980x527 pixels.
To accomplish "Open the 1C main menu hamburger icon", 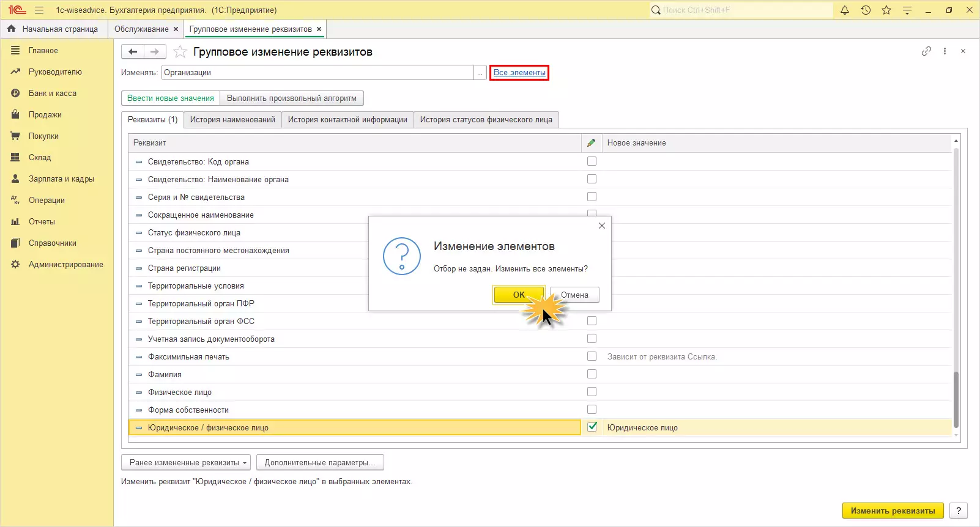I will click(x=39, y=10).
